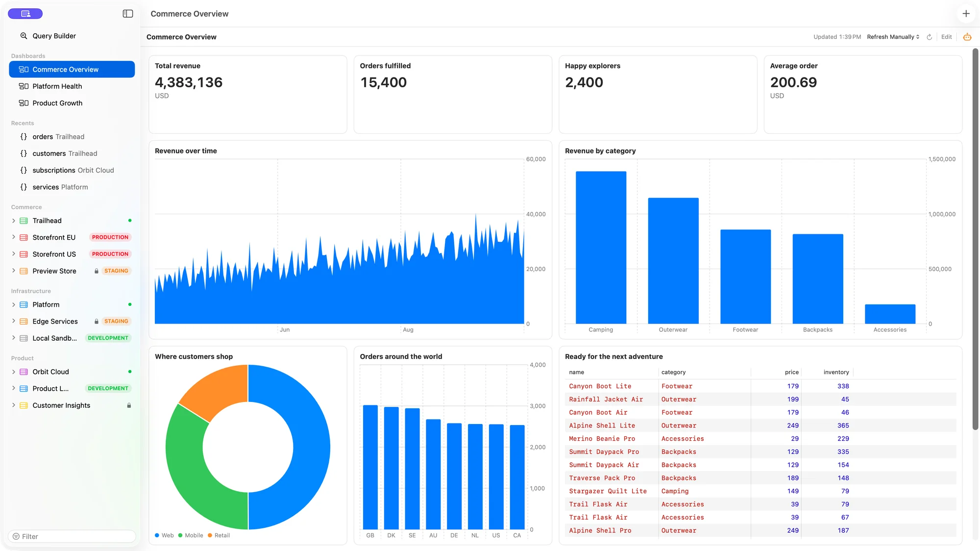The width and height of the screenshot is (980, 551).
Task: Expand the Preview Store connection
Action: pyautogui.click(x=13, y=271)
